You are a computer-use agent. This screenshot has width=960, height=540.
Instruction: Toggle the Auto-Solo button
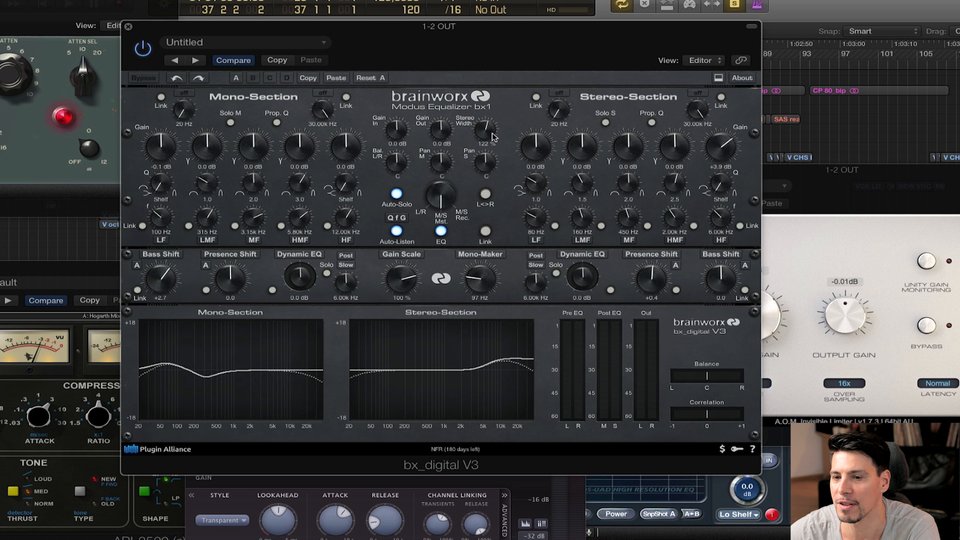coord(396,194)
